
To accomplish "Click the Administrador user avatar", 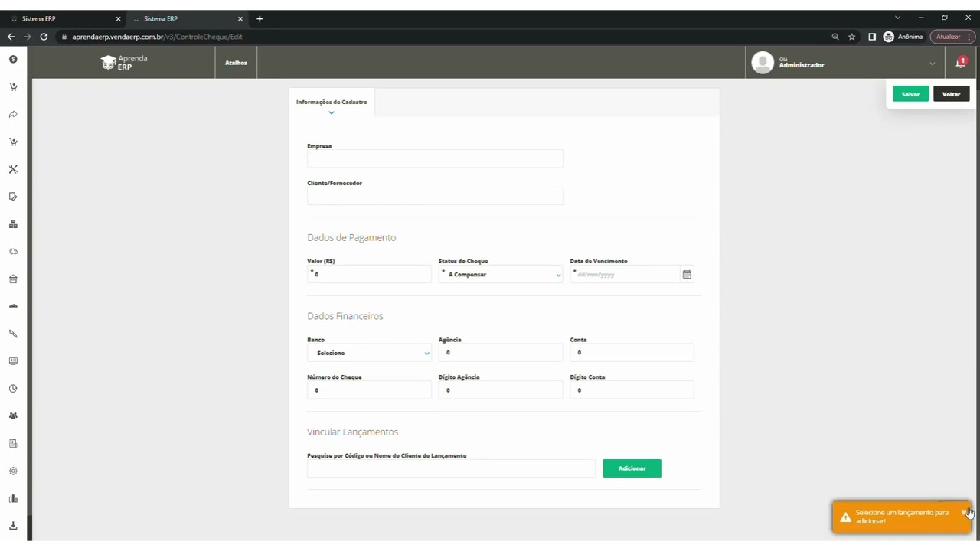I will tap(763, 63).
